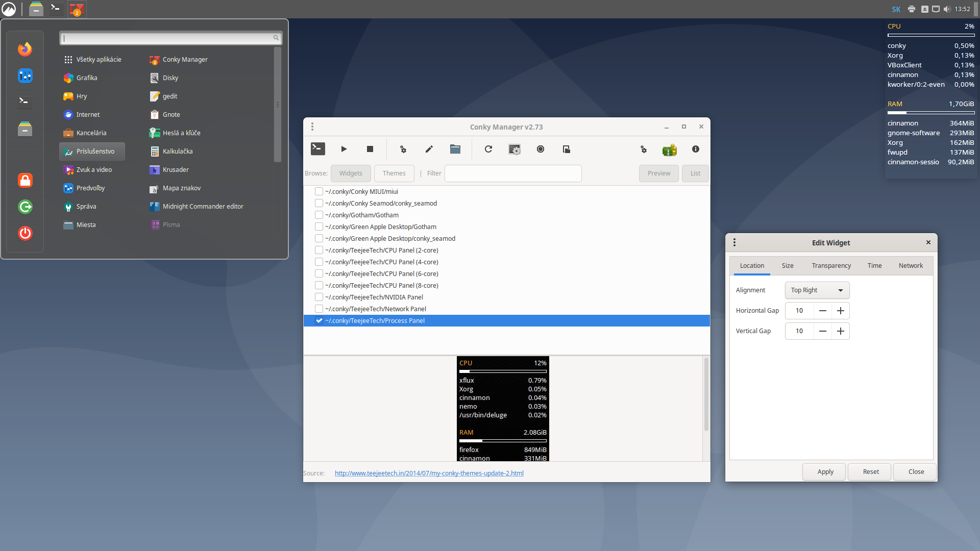This screenshot has height=551, width=980.
Task: Open Všetky aplikácie category
Action: [x=92, y=60]
